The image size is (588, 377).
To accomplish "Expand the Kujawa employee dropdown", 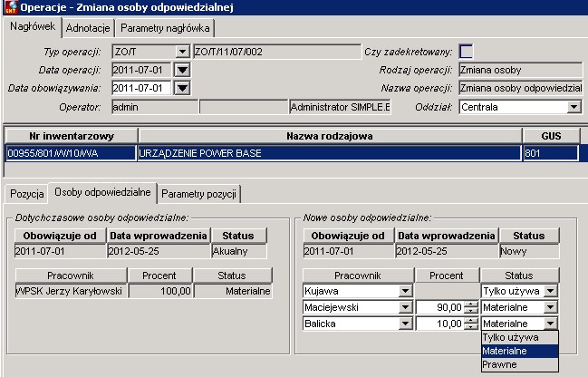I will 405,291.
